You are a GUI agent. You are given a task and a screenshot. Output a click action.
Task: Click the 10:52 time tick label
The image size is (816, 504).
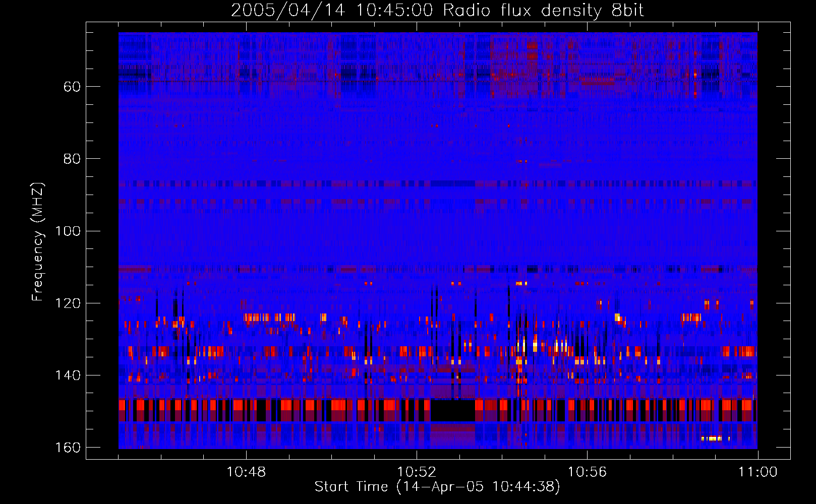pos(417,472)
